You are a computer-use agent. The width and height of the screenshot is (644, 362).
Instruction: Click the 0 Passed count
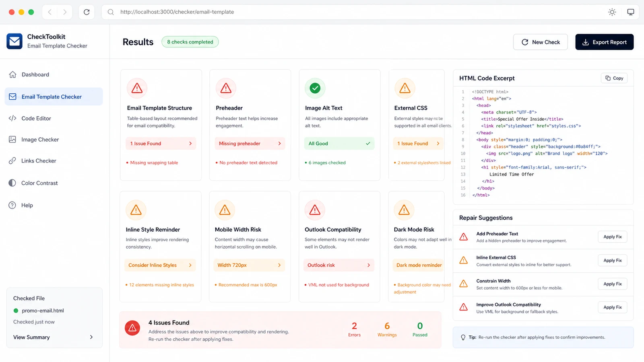pyautogui.click(x=420, y=329)
